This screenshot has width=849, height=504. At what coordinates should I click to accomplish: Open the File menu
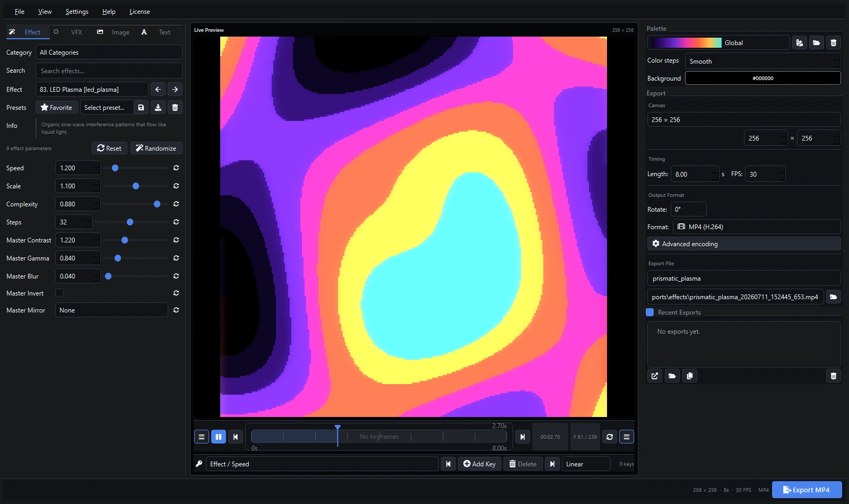tap(20, 11)
